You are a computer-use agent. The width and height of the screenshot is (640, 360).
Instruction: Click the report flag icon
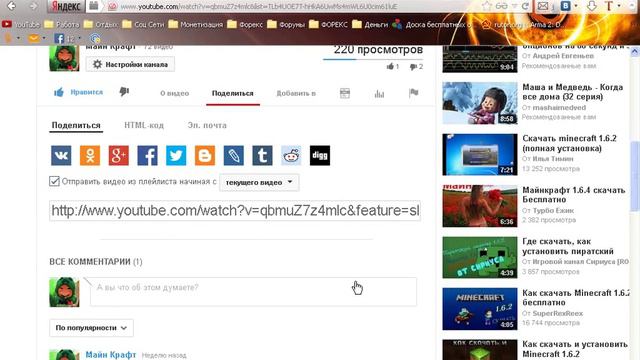[x=413, y=93]
